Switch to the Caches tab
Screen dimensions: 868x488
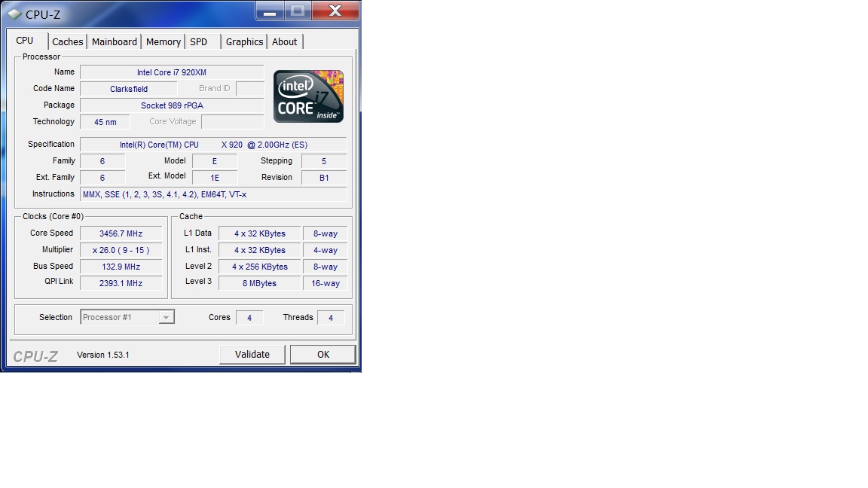[x=68, y=41]
